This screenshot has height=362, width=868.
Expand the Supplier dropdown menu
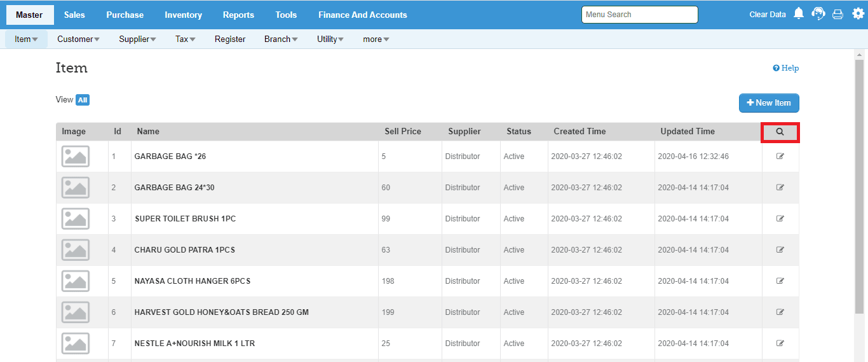137,39
